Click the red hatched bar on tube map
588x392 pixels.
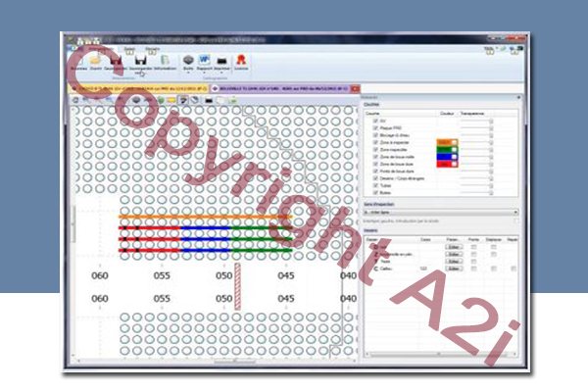[236, 290]
